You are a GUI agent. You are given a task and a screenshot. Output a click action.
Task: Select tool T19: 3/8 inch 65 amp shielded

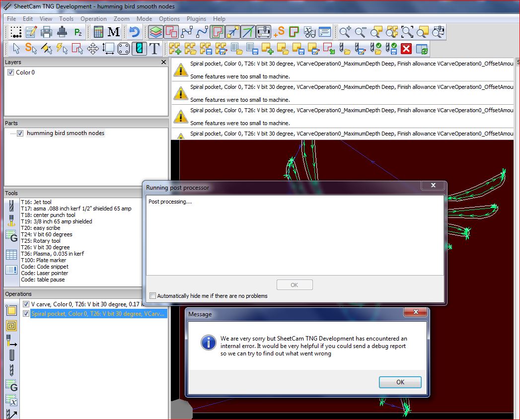pyautogui.click(x=57, y=221)
